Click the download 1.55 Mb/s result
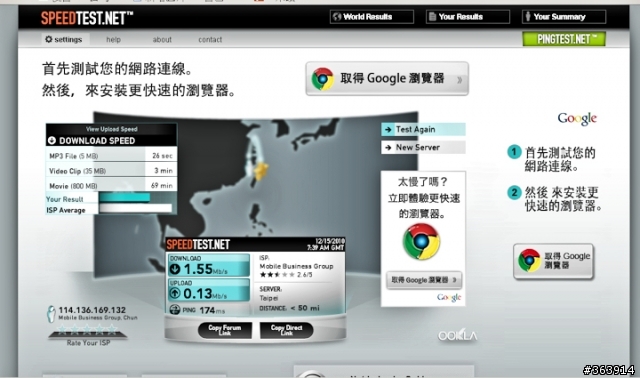 [209, 265]
